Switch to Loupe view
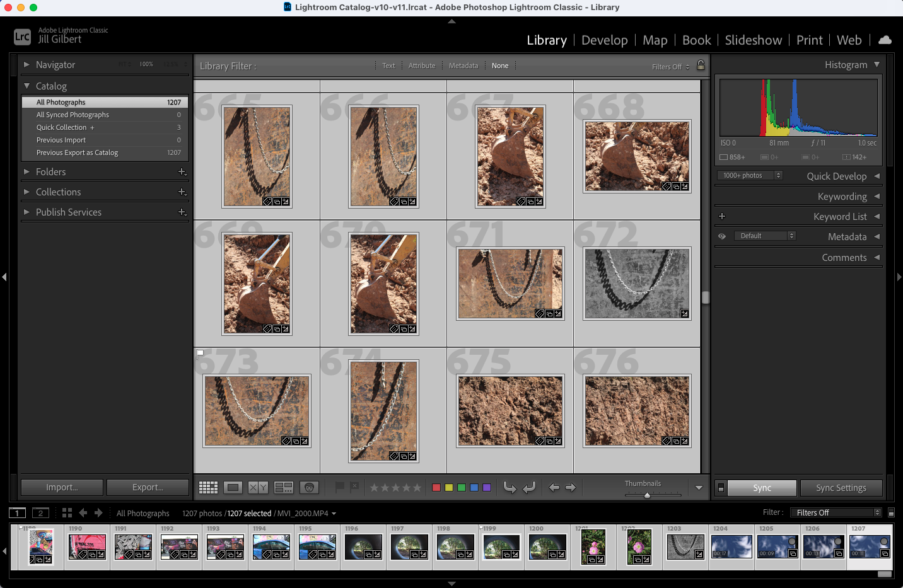The height and width of the screenshot is (588, 903). pyautogui.click(x=233, y=487)
